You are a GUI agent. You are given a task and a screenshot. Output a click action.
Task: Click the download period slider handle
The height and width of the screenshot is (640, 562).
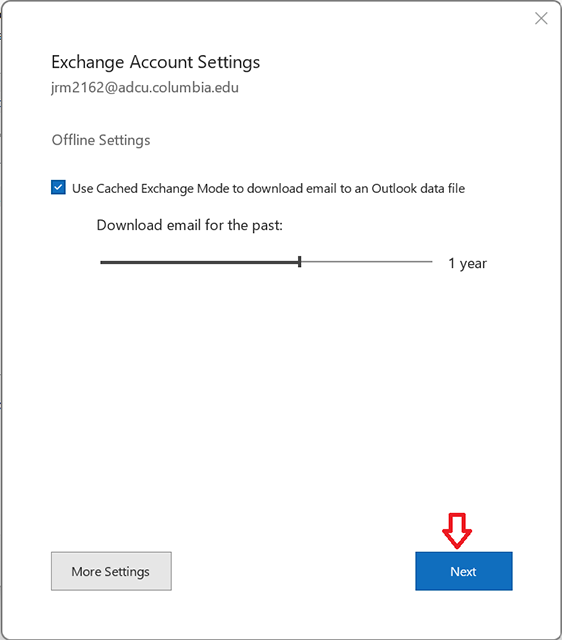(x=300, y=262)
